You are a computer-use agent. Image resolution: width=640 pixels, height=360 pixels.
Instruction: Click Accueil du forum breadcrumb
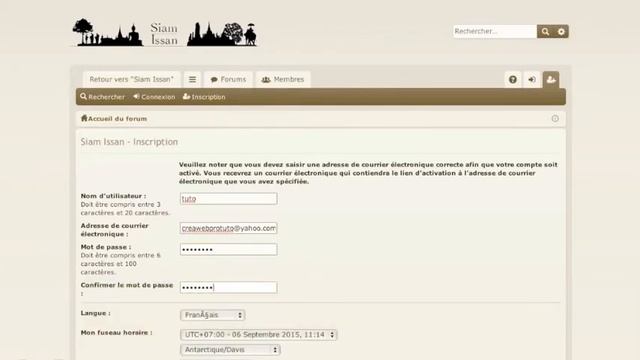[118, 119]
